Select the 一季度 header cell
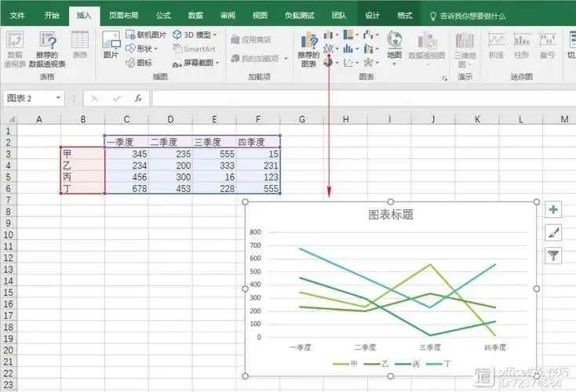The width and height of the screenshot is (576, 392). (x=126, y=142)
